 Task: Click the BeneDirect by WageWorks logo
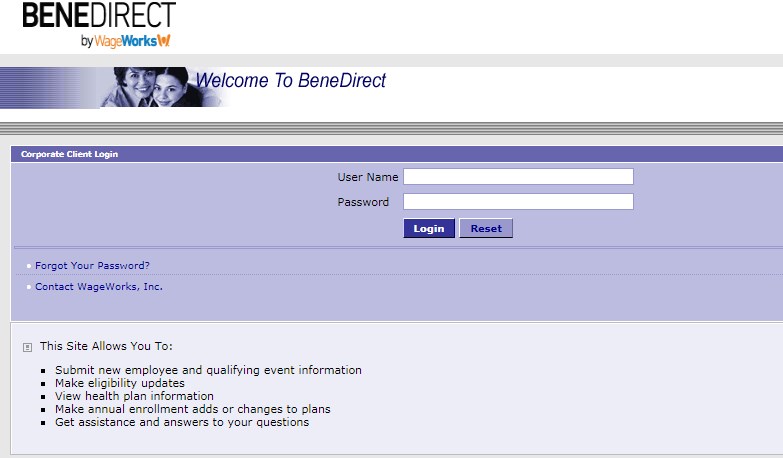tap(99, 24)
